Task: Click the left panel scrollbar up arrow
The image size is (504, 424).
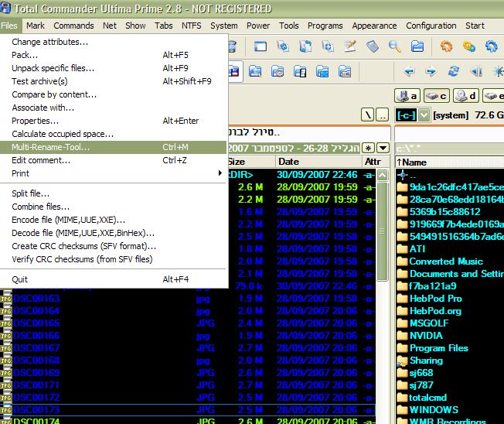Action: pyautogui.click(x=382, y=176)
